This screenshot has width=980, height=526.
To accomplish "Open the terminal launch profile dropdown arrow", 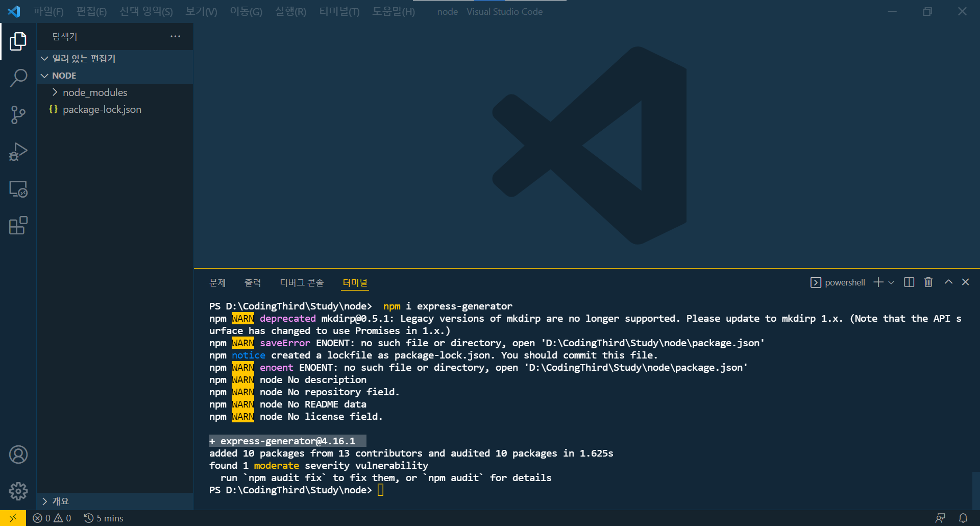I will (x=891, y=282).
